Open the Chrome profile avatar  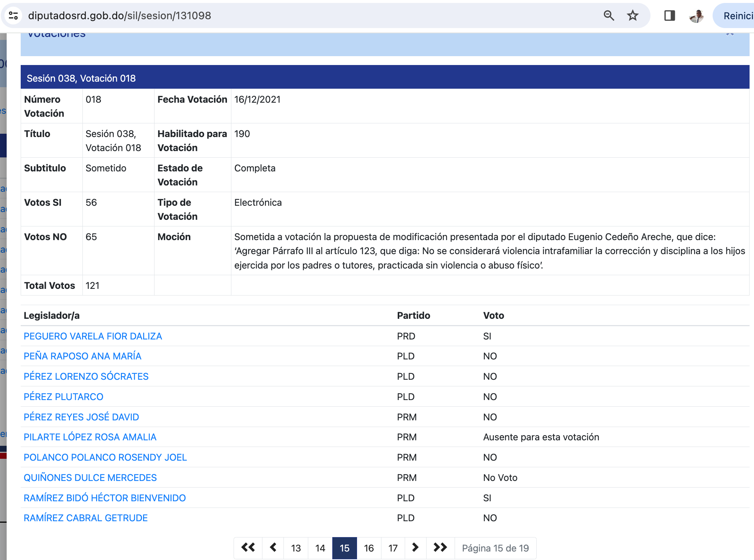tap(696, 16)
